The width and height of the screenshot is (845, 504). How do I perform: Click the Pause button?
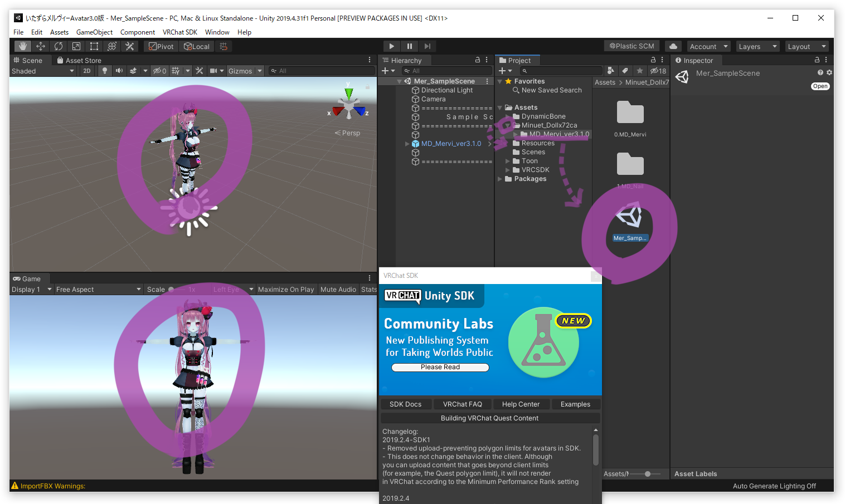pos(410,46)
